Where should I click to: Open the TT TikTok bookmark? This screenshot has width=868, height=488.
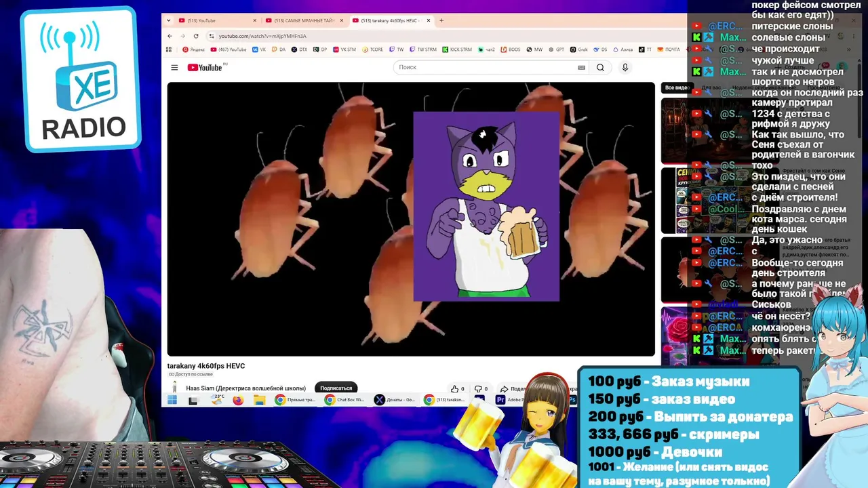pyautogui.click(x=646, y=49)
